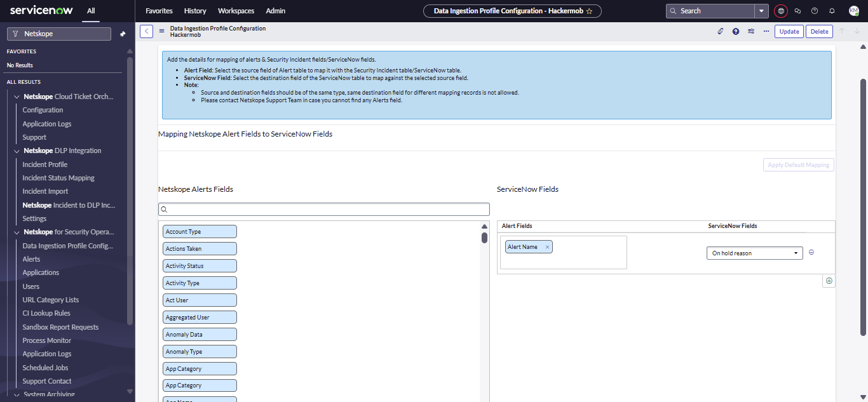Pin the navigation menu with pin icon
The image size is (868, 402).
tap(123, 34)
